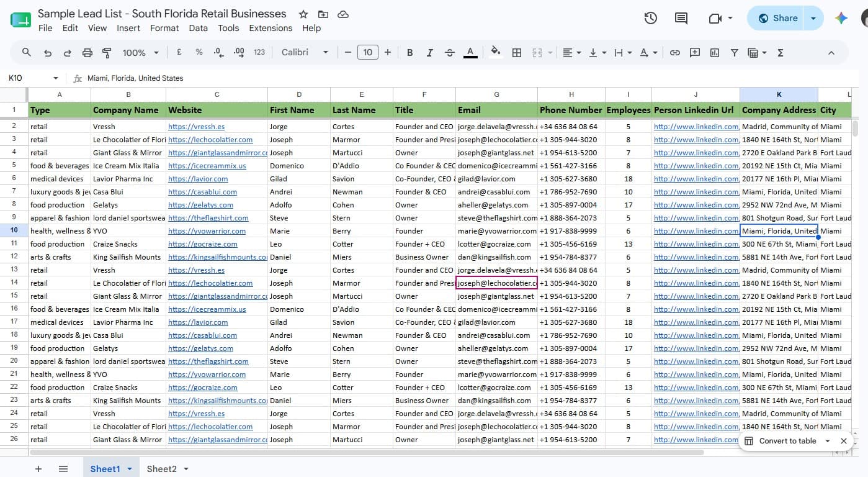The width and height of the screenshot is (868, 477).
Task: Toggle italic formatting
Action: 429,53
